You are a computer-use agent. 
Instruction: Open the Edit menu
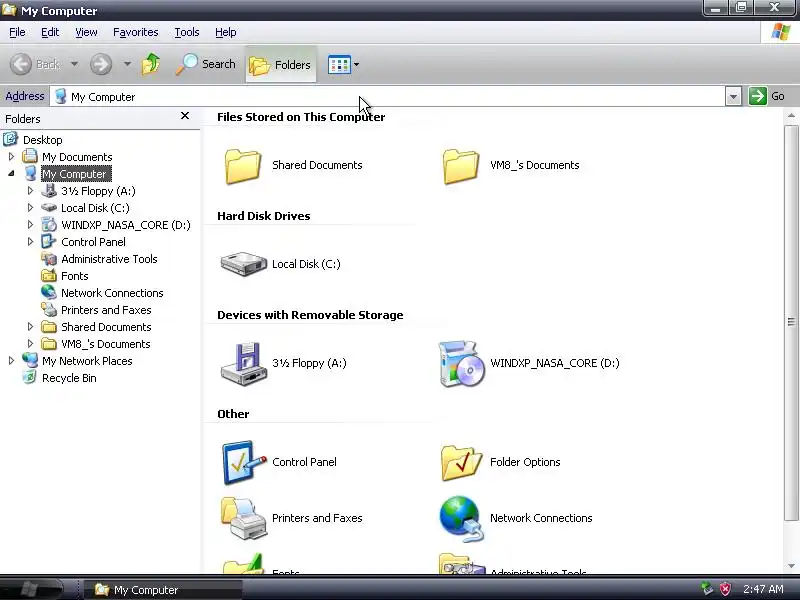pos(50,32)
